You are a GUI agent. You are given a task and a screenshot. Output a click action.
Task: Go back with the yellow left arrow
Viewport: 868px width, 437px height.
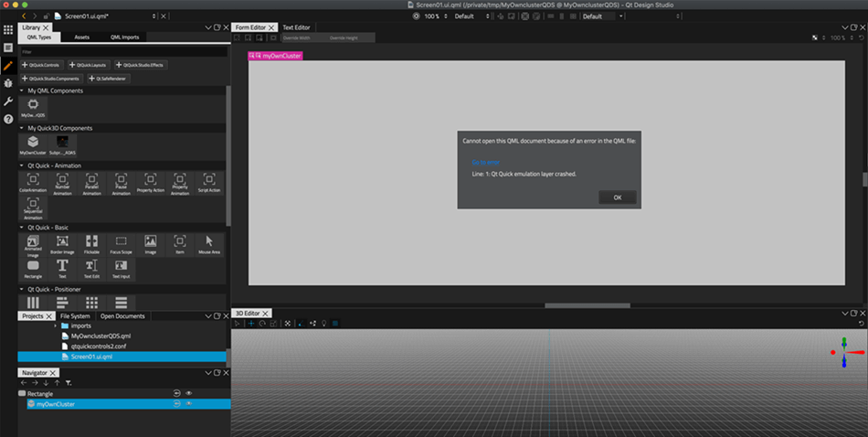(x=24, y=16)
